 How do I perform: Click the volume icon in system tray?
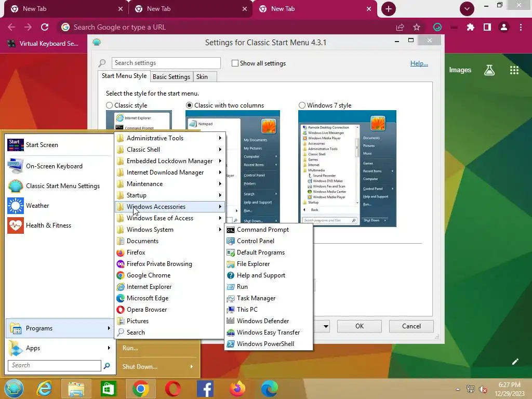coord(483,389)
